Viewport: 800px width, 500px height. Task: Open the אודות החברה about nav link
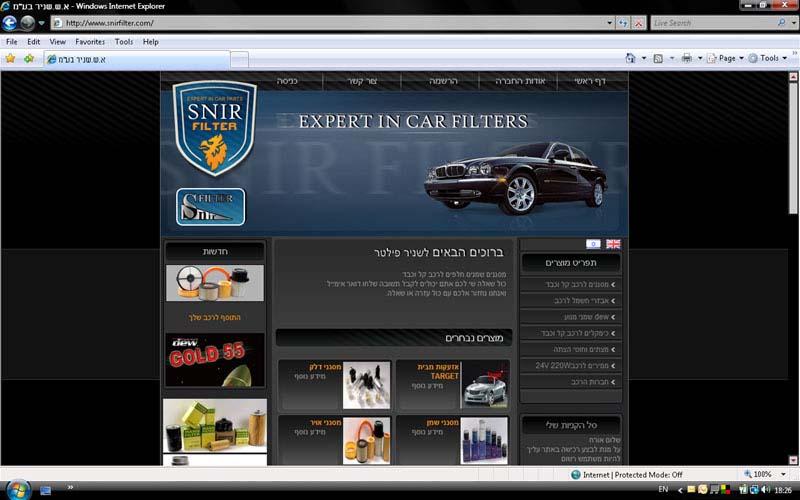[520, 81]
